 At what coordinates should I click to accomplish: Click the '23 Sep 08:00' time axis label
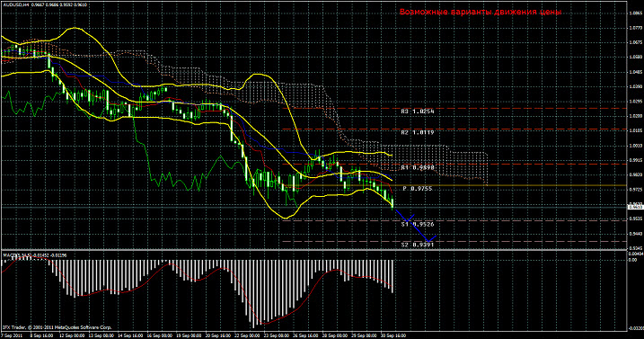[277, 335]
